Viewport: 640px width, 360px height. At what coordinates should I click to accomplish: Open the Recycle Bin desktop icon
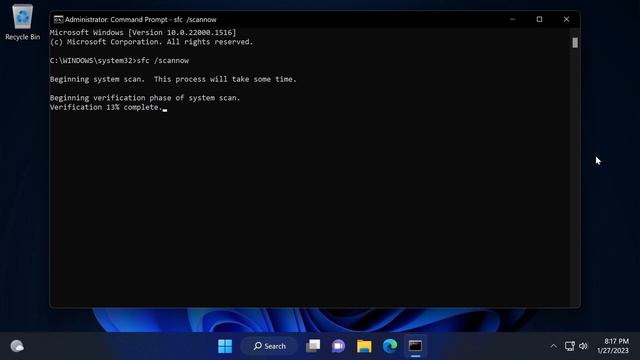[22, 22]
